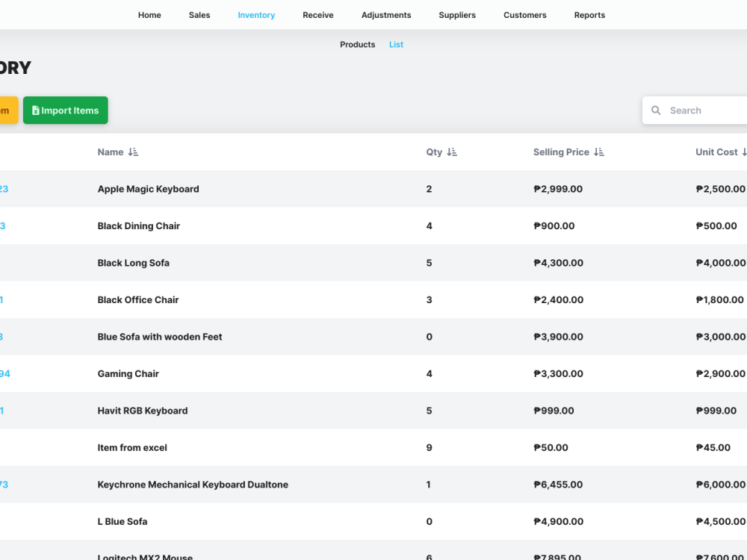The height and width of the screenshot is (560, 747).
Task: Open the Inventory menu item
Action: [256, 15]
